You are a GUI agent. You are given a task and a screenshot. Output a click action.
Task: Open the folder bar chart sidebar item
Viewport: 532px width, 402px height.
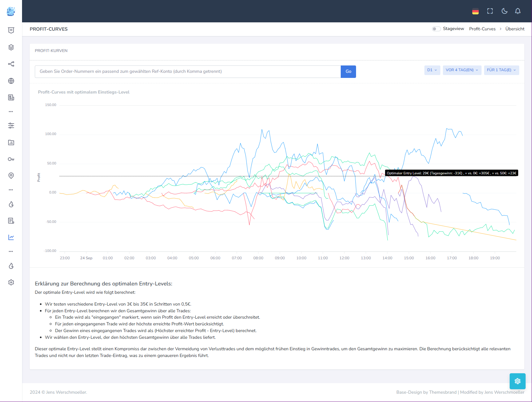pyautogui.click(x=11, y=142)
